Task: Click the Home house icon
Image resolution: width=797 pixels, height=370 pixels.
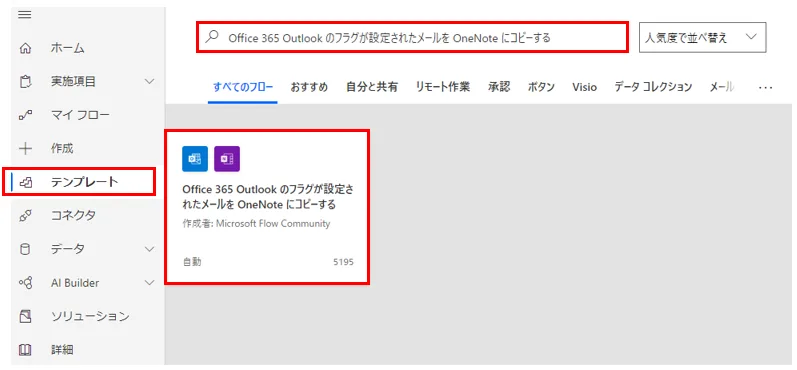Action: (x=25, y=49)
